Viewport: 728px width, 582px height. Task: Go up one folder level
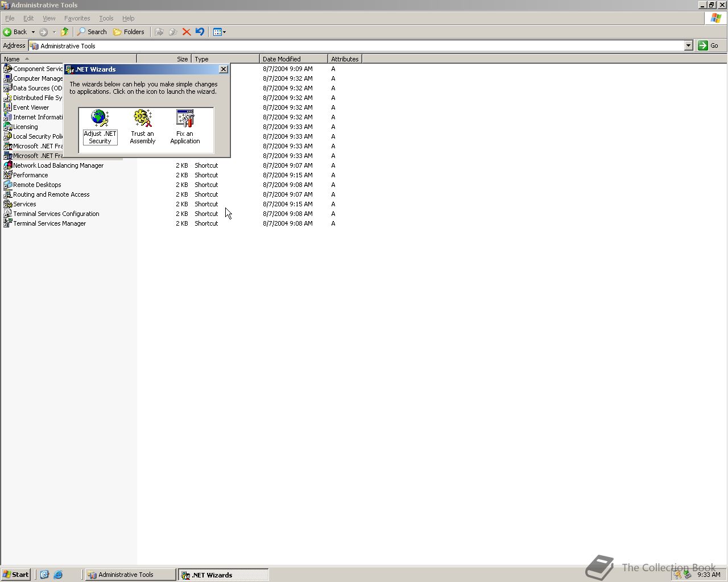click(x=64, y=32)
